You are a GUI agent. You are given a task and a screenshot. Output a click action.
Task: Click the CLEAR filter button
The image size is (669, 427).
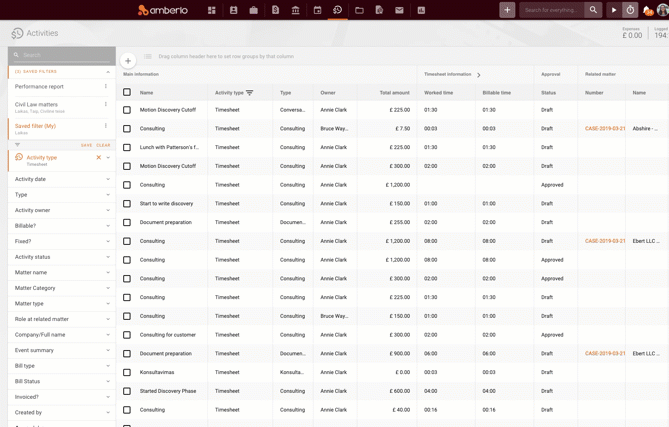[103, 145]
